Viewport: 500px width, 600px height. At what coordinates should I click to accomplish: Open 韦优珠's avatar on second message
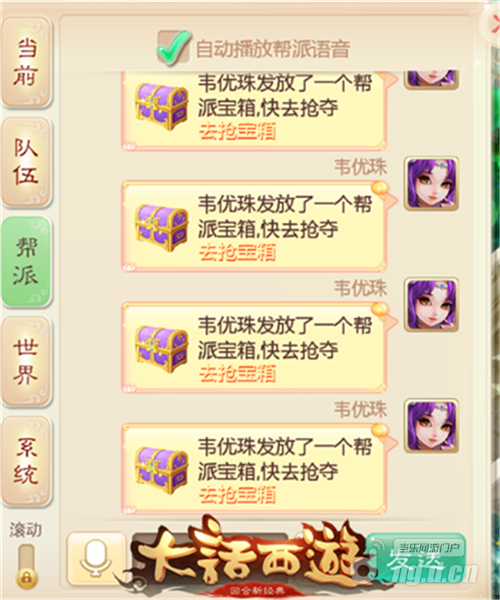point(432,184)
